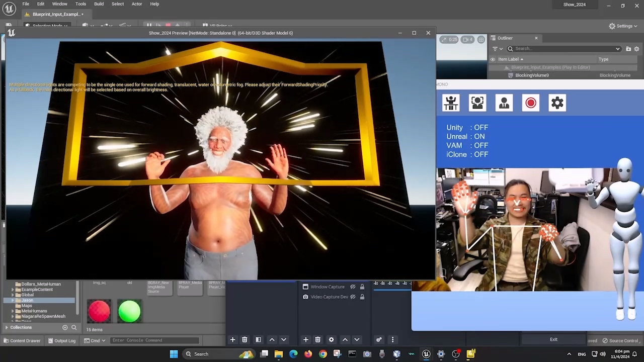Select the green sphere material thumbnail
Image resolution: width=644 pixels, height=362 pixels.
[x=129, y=311]
